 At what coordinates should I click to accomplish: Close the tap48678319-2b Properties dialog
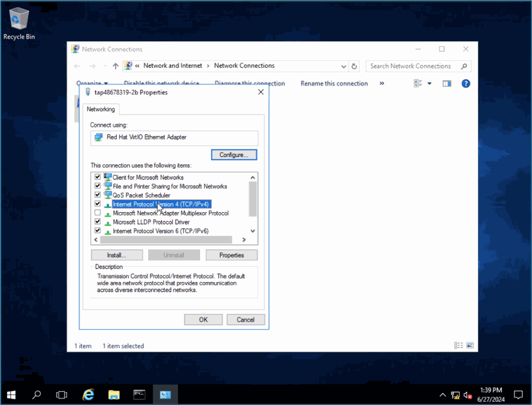tap(260, 92)
